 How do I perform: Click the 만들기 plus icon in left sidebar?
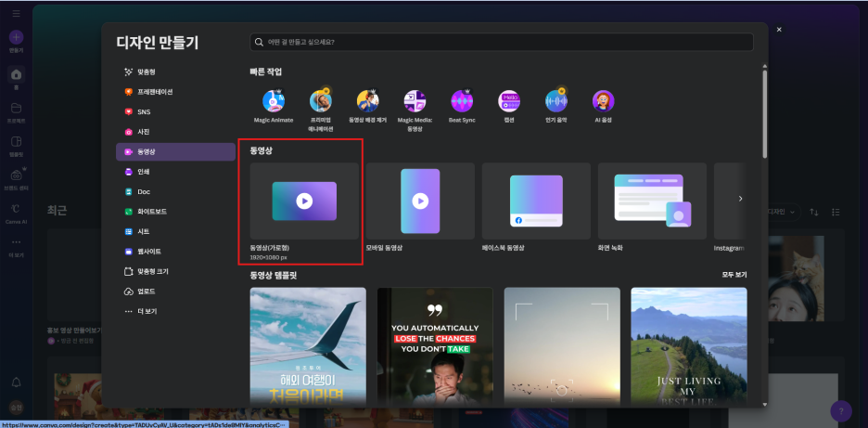click(16, 38)
